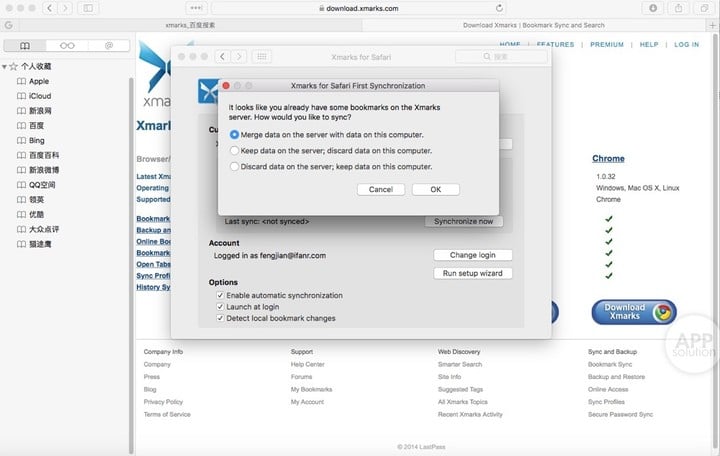Open Smarter Search footer link
This screenshot has width=720, height=456.
pos(460,364)
